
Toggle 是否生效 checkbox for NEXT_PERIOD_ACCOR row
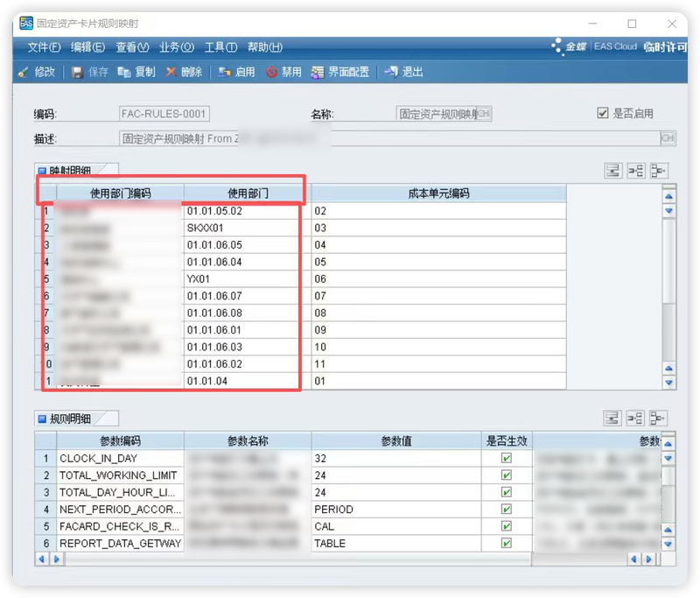click(507, 509)
